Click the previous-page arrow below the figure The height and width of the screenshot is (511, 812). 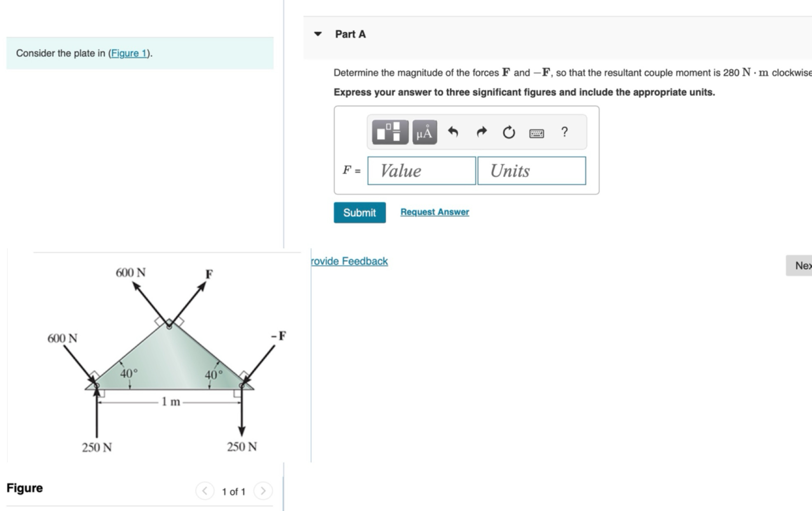point(204,490)
